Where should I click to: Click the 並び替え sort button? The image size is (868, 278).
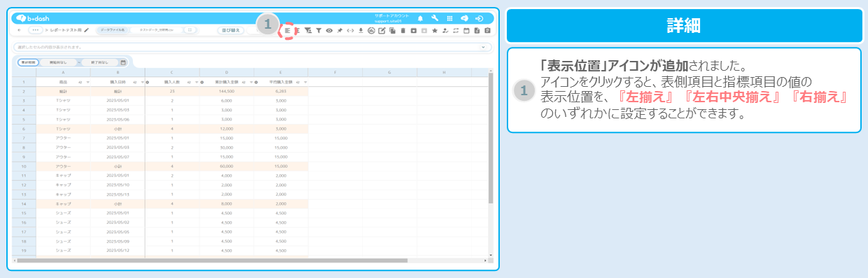(230, 31)
